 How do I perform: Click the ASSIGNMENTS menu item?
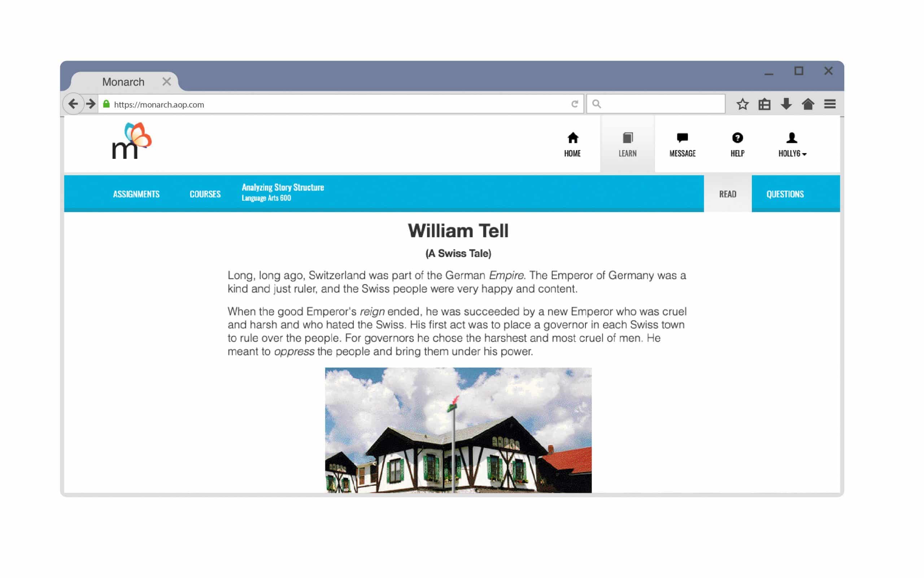tap(136, 193)
